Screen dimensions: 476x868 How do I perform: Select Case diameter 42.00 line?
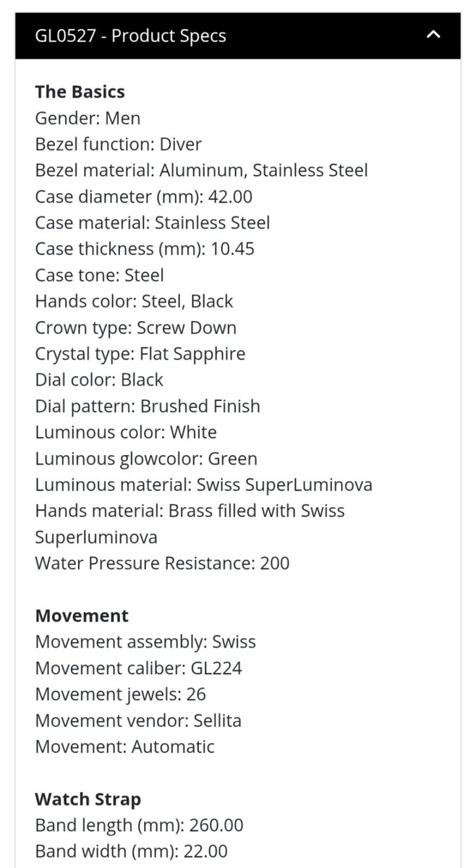(x=143, y=197)
